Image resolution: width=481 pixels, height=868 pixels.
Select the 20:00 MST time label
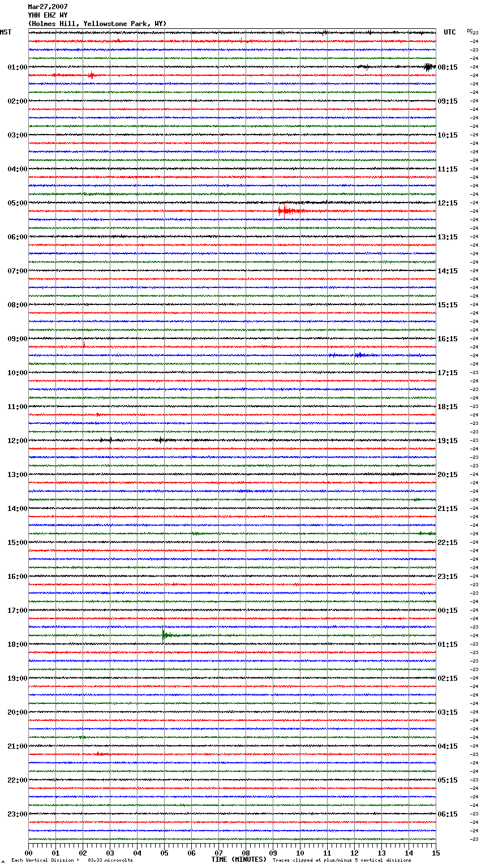[x=18, y=712]
